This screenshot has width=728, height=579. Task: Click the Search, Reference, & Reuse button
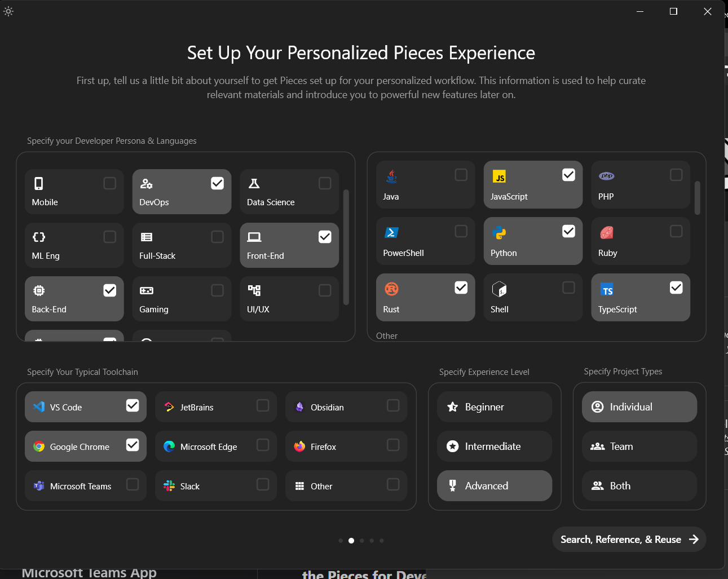coord(628,539)
